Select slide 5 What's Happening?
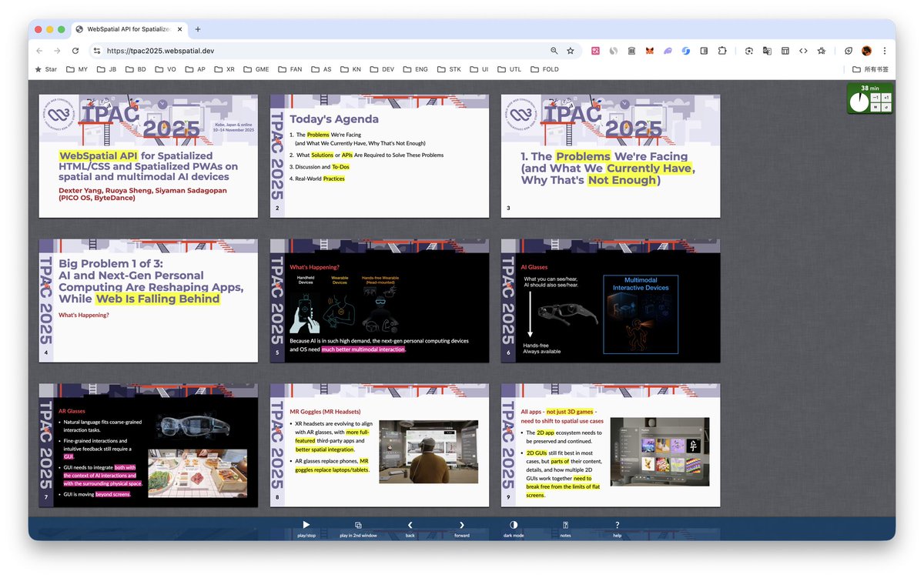The width and height of the screenshot is (924, 578). 380,301
